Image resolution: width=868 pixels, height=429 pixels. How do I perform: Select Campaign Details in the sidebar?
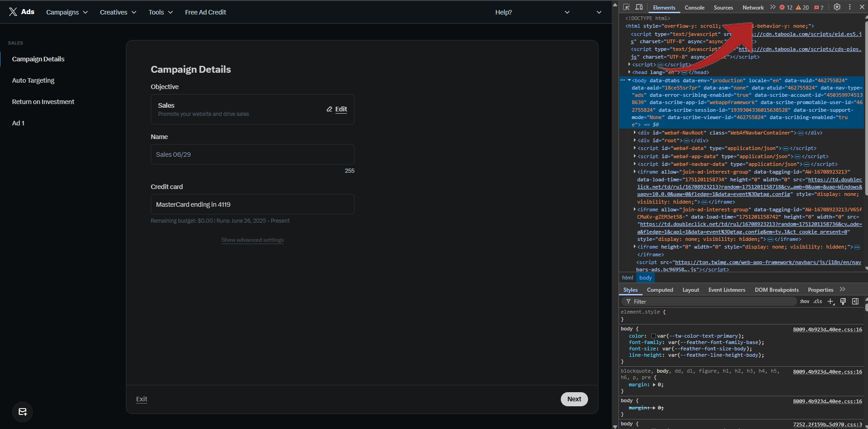pyautogui.click(x=38, y=59)
